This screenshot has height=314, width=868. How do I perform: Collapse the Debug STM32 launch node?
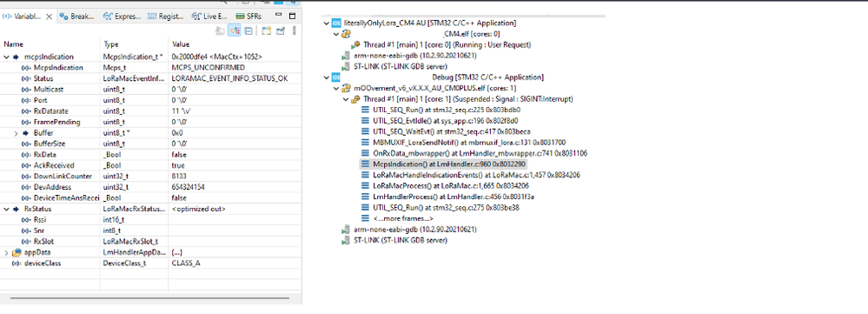click(x=326, y=77)
